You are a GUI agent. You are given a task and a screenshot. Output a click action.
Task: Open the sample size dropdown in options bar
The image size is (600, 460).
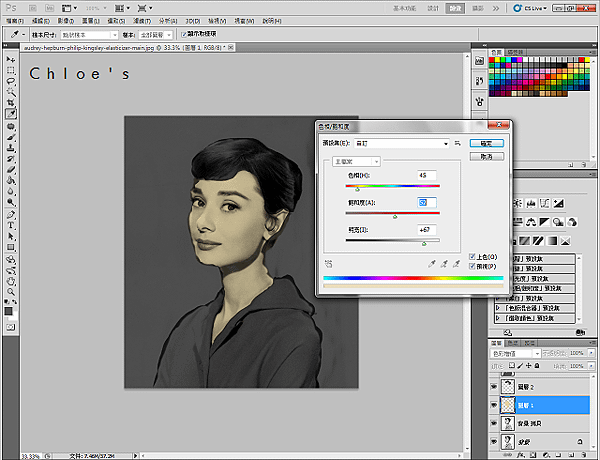click(x=90, y=35)
